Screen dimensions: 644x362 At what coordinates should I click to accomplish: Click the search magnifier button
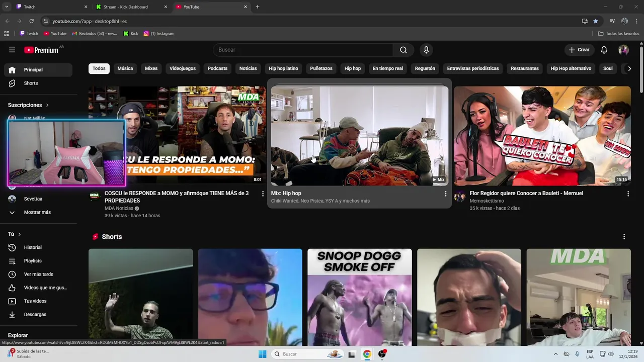click(404, 50)
